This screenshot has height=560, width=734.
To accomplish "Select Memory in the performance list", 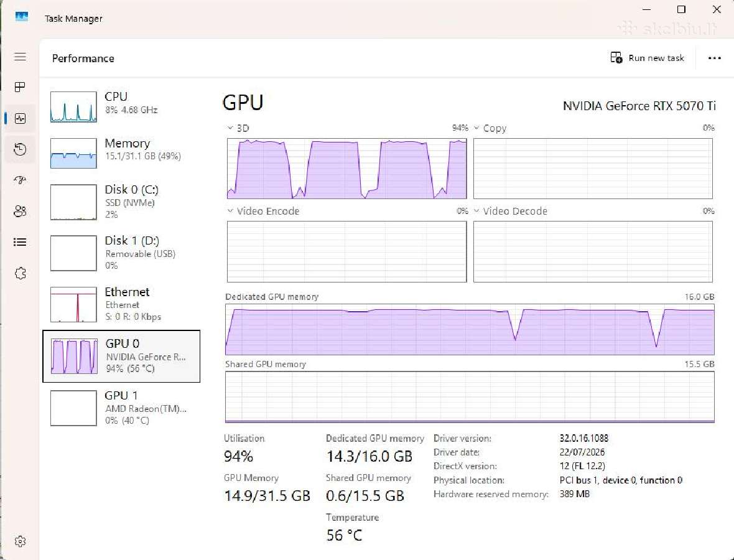I will 121,153.
